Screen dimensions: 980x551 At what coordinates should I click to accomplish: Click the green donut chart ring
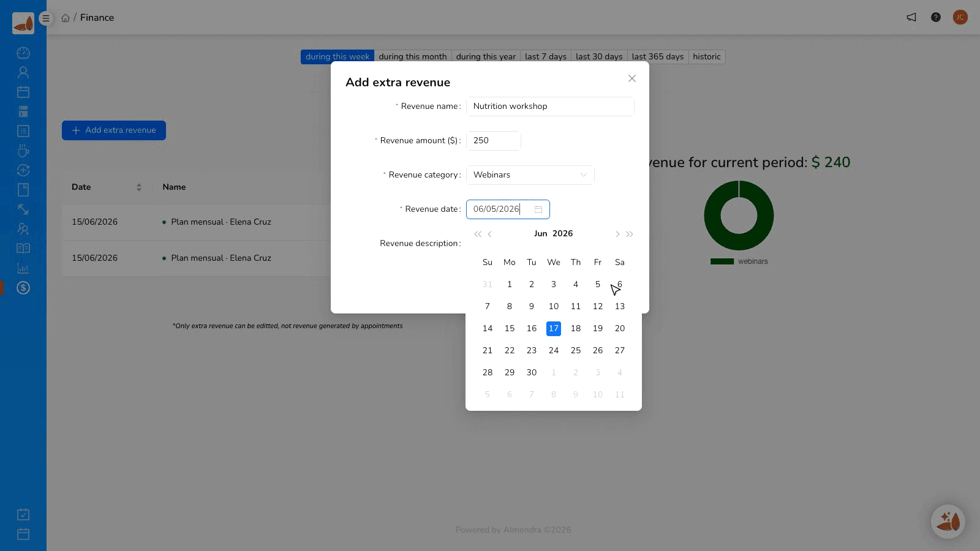pyautogui.click(x=714, y=216)
